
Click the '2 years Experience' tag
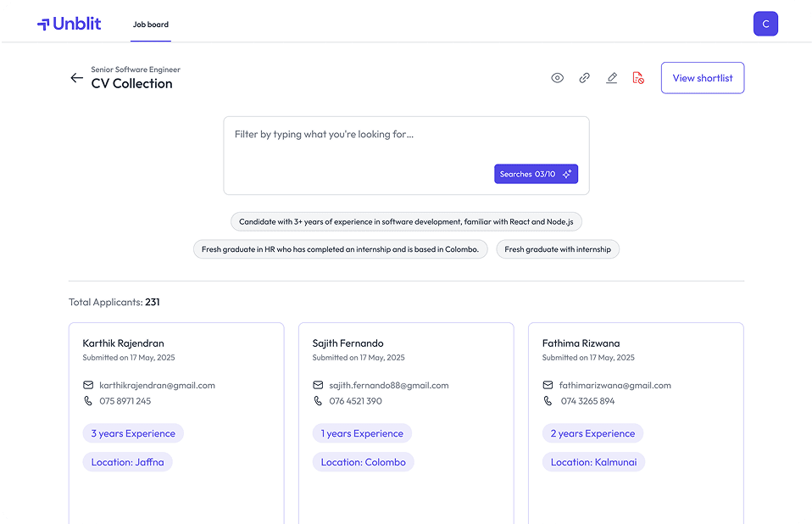(592, 433)
